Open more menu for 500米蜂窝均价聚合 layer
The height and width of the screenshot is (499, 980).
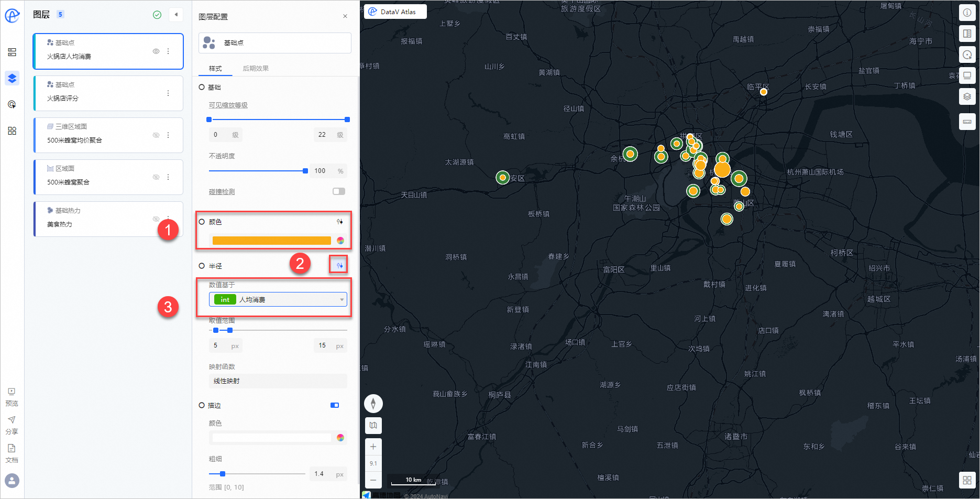[x=168, y=135]
